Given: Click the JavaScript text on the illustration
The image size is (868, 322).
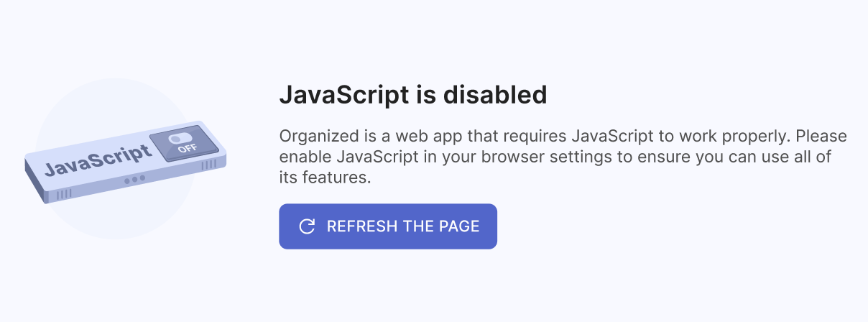Looking at the screenshot, I should 98,160.
